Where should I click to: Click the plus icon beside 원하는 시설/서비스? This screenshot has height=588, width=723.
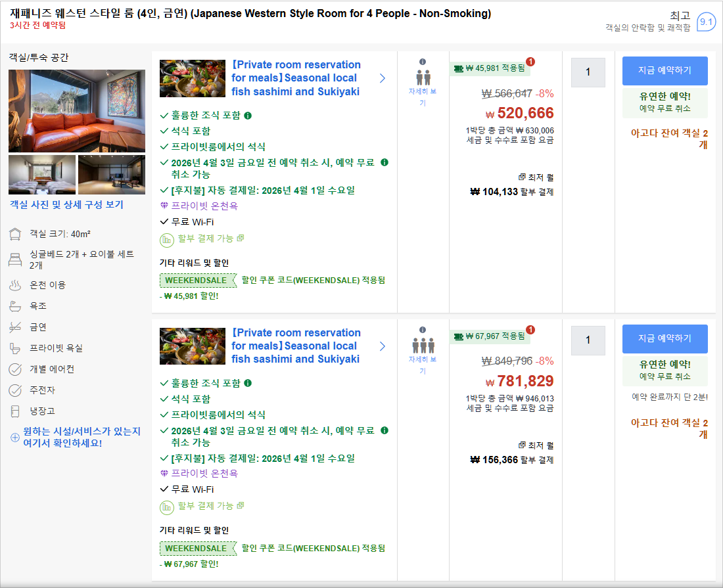(14, 438)
